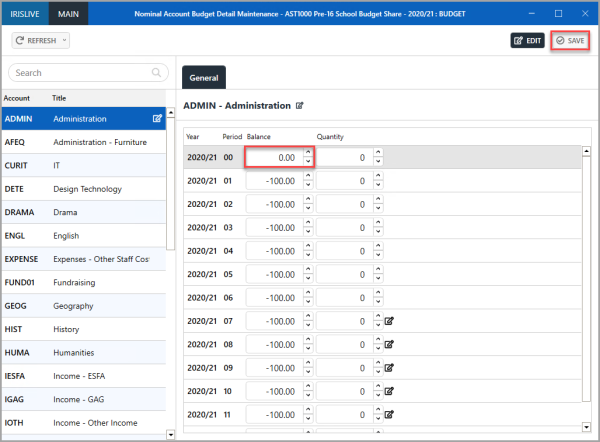Open the edit icon for period 07
Screen dimensions: 600x442
coord(389,320)
